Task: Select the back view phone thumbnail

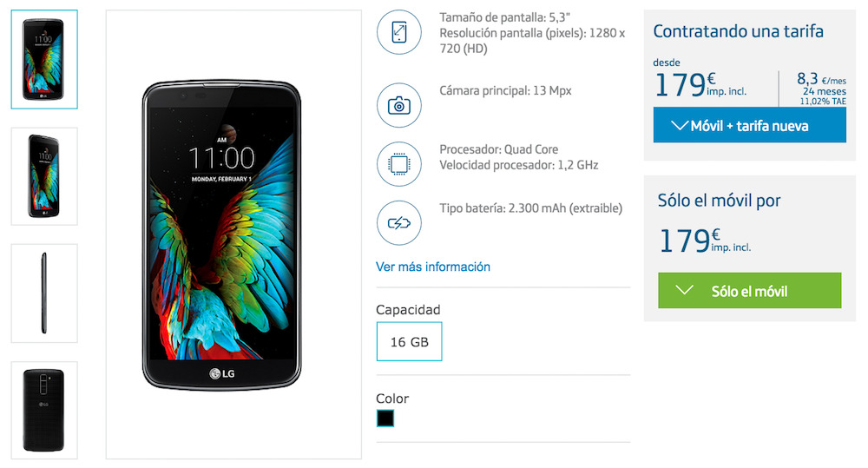Action: [x=44, y=411]
